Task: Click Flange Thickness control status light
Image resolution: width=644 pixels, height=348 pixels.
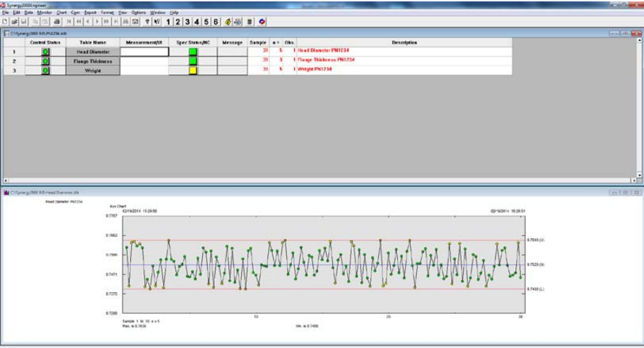Action: (x=45, y=62)
